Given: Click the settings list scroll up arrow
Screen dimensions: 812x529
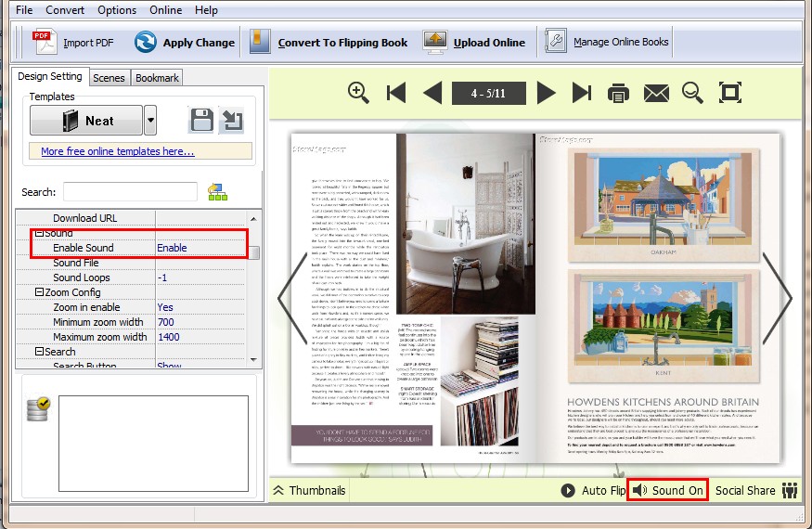Looking at the screenshot, I should [x=253, y=219].
